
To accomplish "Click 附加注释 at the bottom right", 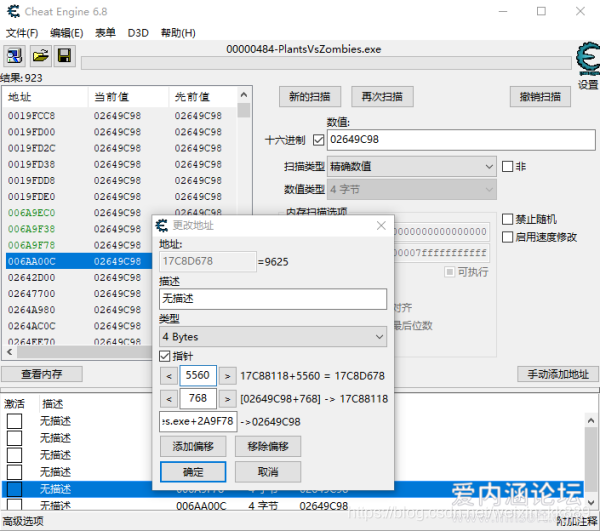I will coord(577,521).
